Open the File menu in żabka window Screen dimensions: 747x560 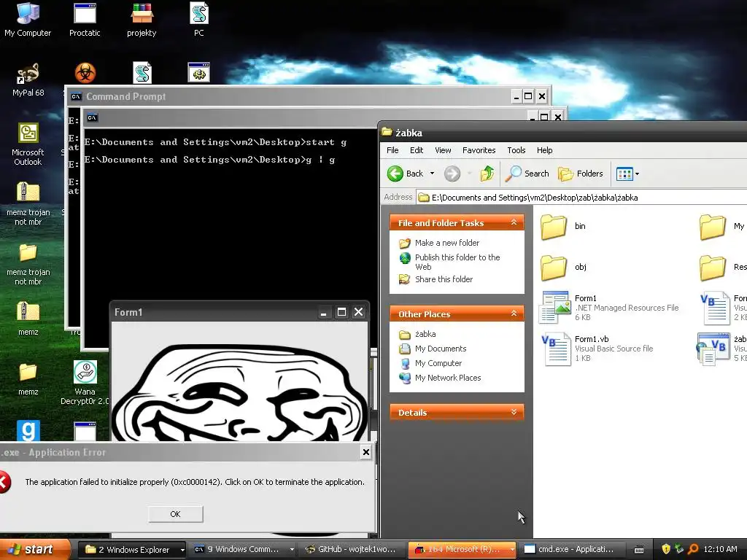point(392,150)
